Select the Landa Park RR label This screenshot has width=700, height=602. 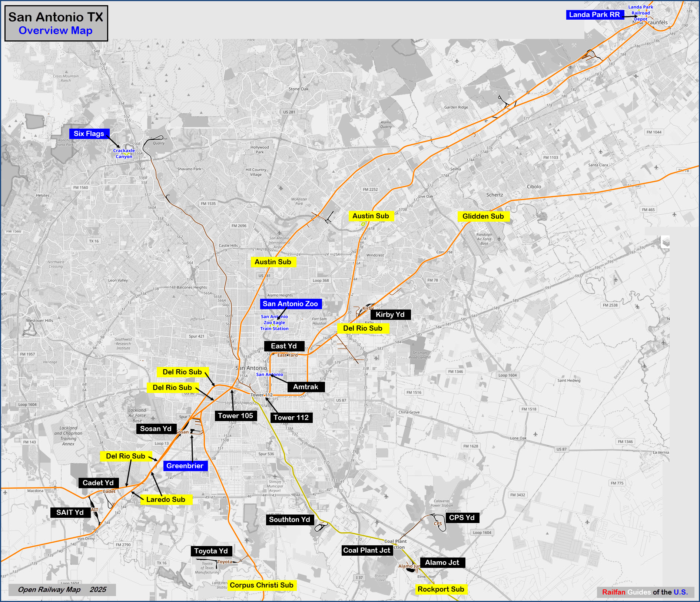click(x=594, y=15)
